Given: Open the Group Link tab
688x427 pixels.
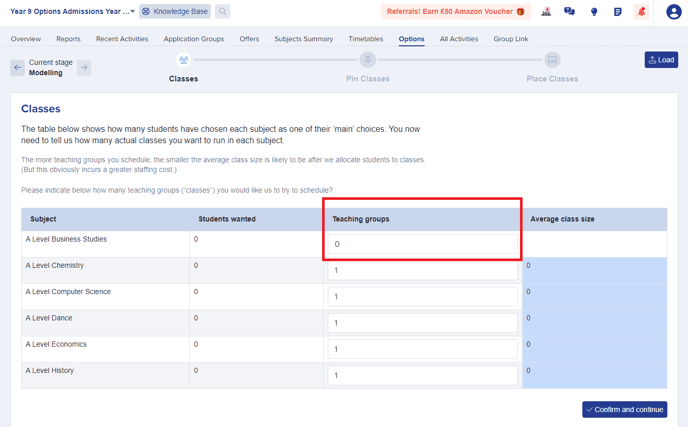Looking at the screenshot, I should point(511,39).
